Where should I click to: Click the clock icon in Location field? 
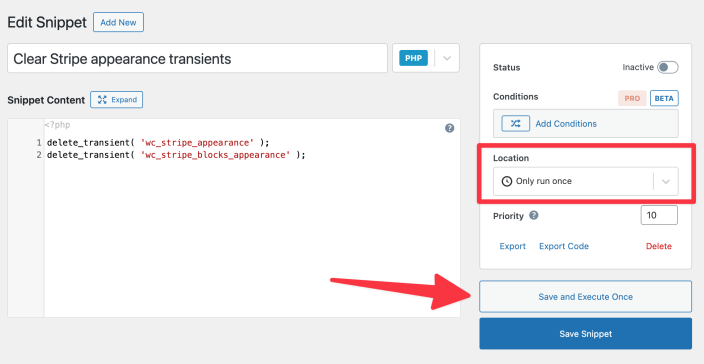pyautogui.click(x=506, y=181)
